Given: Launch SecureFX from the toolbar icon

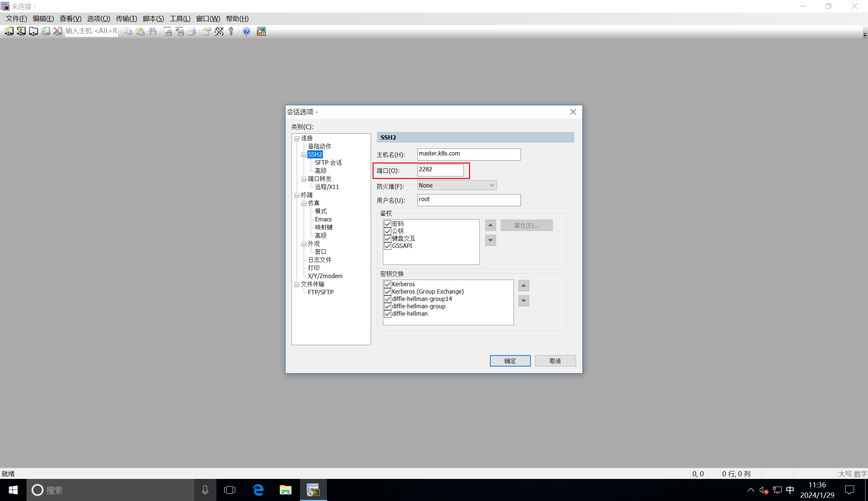Looking at the screenshot, I should tap(261, 31).
